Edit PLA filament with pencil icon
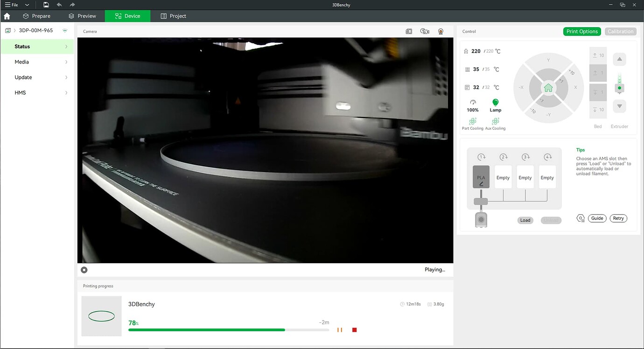This screenshot has width=644, height=349. click(x=481, y=184)
